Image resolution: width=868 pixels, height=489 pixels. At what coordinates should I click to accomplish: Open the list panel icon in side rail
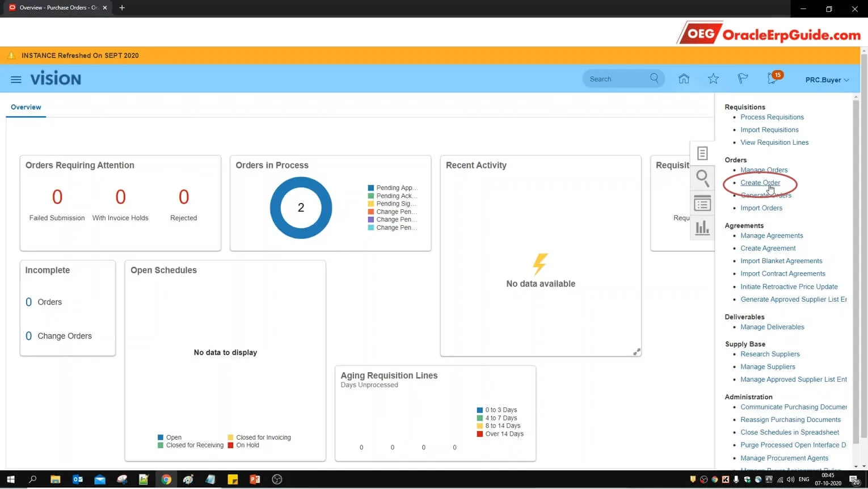(702, 204)
